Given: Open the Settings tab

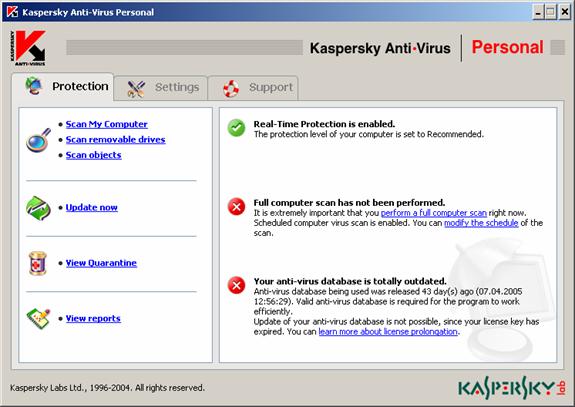Looking at the screenshot, I should point(161,88).
